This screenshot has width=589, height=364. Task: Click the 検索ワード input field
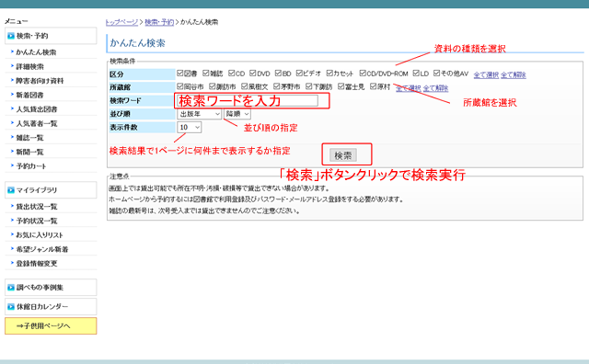(x=248, y=100)
